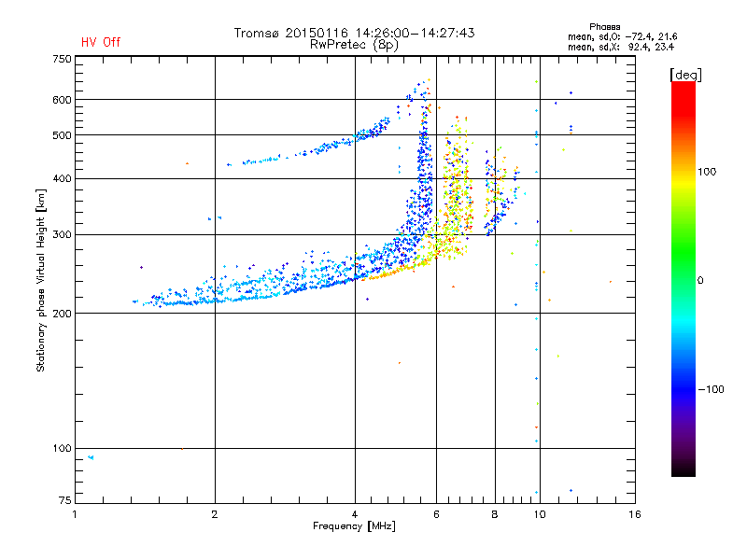This screenshot has height=560, width=747.
Task: Click the yellow-green X-mode trace near 6.5 MHz
Action: (457, 189)
